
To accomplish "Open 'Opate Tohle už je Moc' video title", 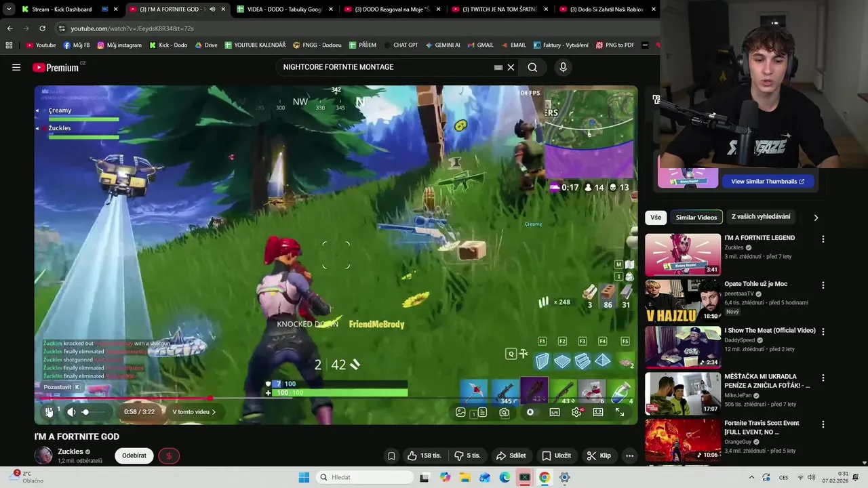I will pos(755,284).
